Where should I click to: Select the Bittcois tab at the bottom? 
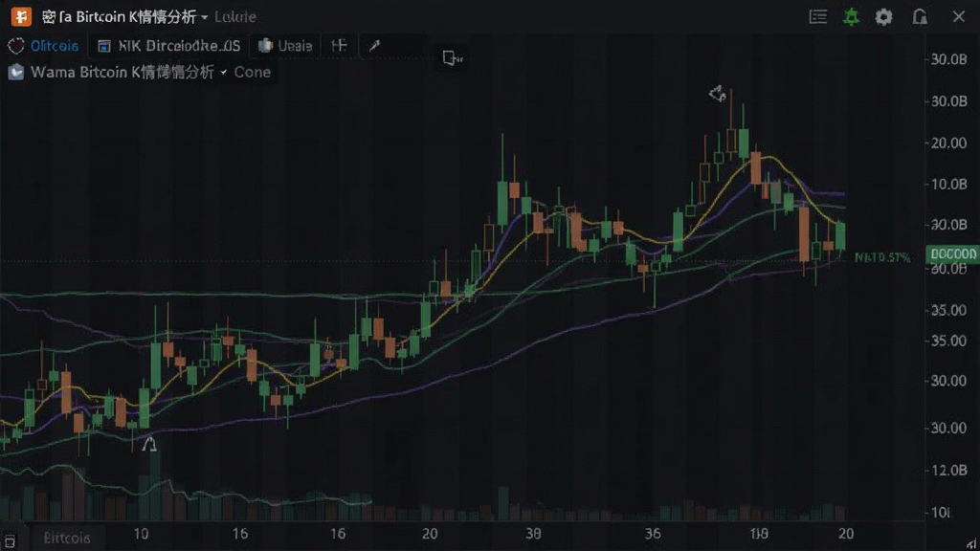point(67,538)
